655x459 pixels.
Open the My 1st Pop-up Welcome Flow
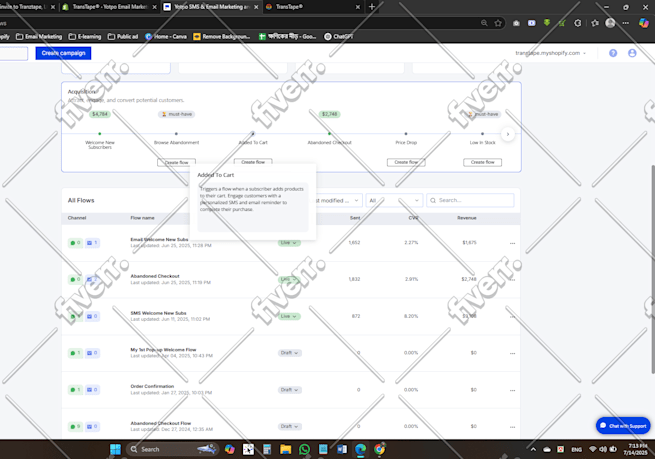click(163, 350)
